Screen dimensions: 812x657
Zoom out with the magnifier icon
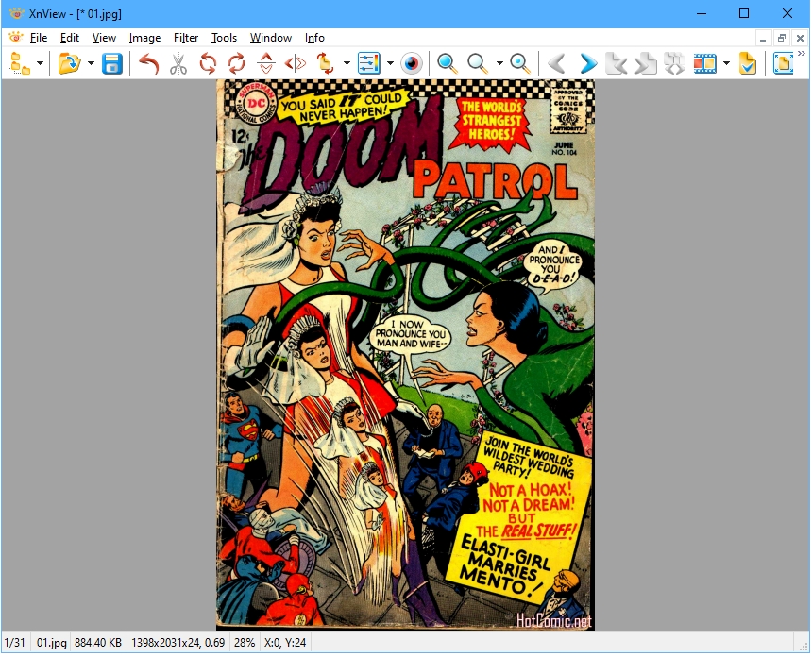pos(477,63)
